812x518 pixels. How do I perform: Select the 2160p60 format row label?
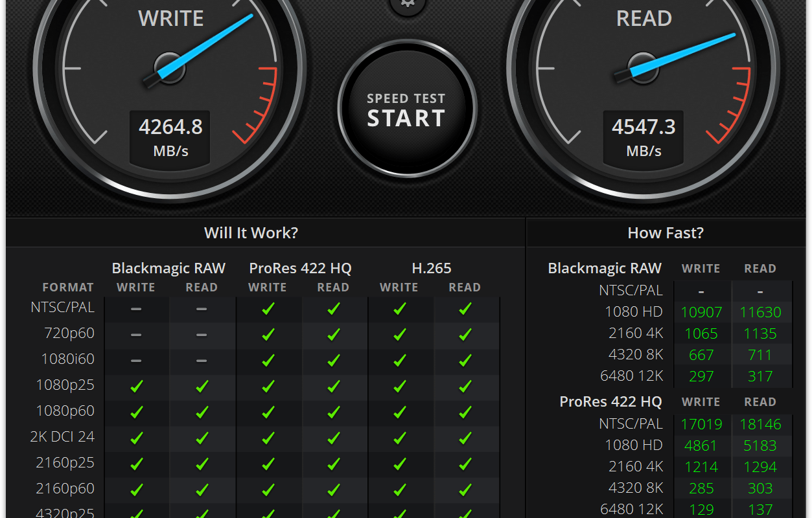(65, 489)
